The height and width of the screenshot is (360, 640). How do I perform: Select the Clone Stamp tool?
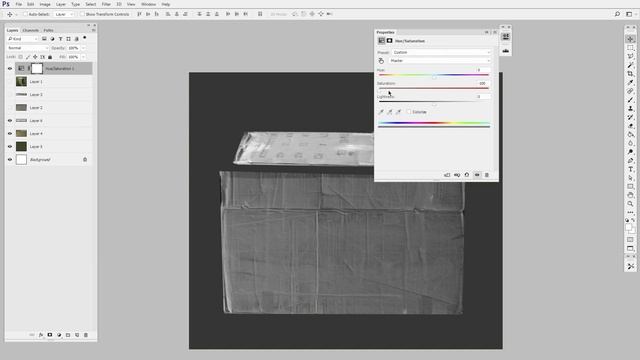pyautogui.click(x=631, y=108)
